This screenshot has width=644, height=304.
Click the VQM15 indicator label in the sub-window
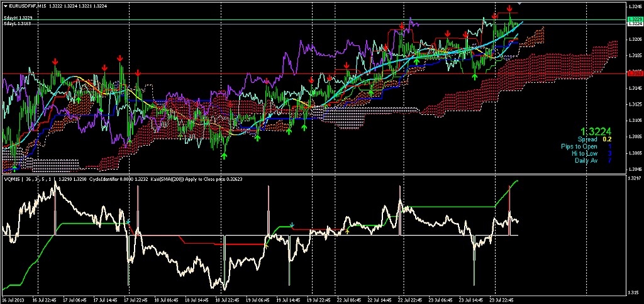pyautogui.click(x=12, y=180)
